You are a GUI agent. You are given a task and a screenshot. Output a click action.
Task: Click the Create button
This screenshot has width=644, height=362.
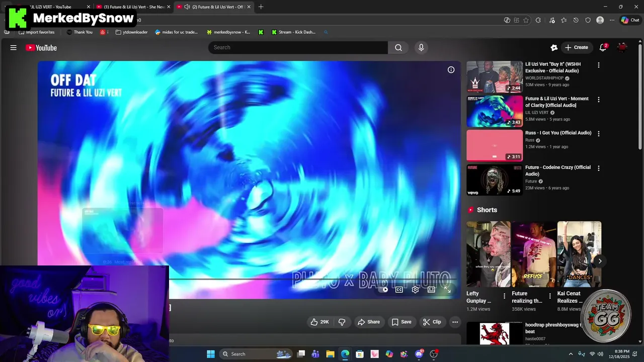[576, 48]
